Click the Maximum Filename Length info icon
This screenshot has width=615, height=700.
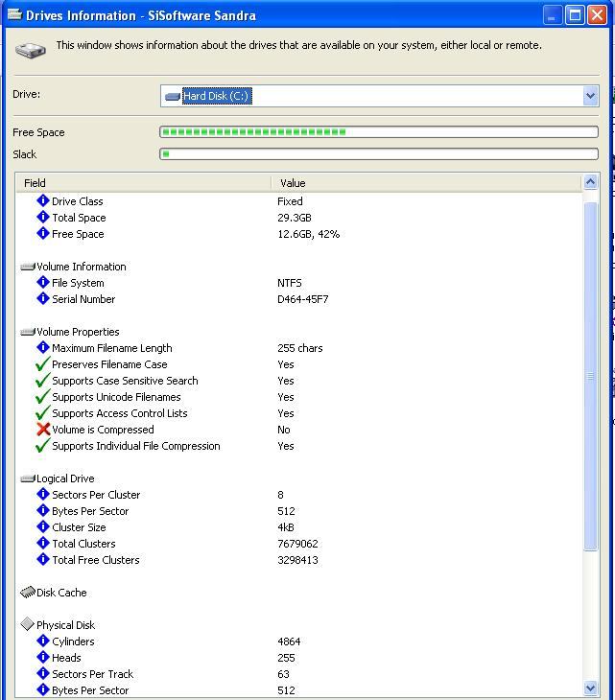click(x=43, y=348)
